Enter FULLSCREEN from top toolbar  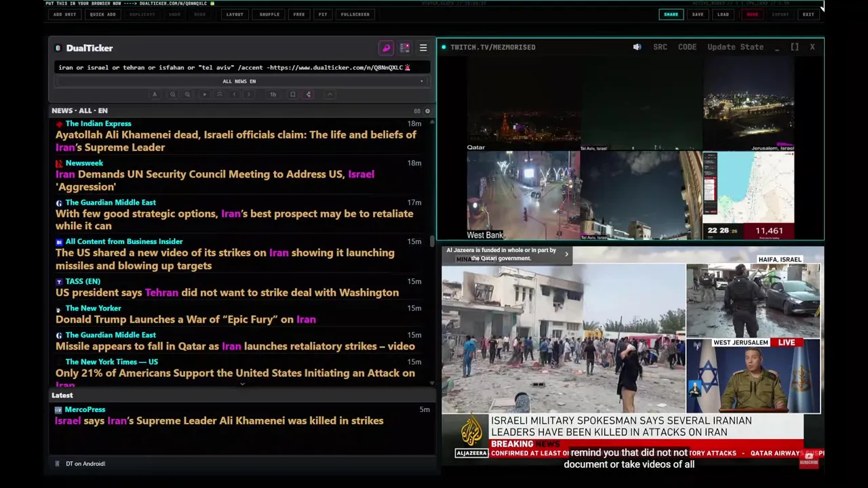point(355,14)
